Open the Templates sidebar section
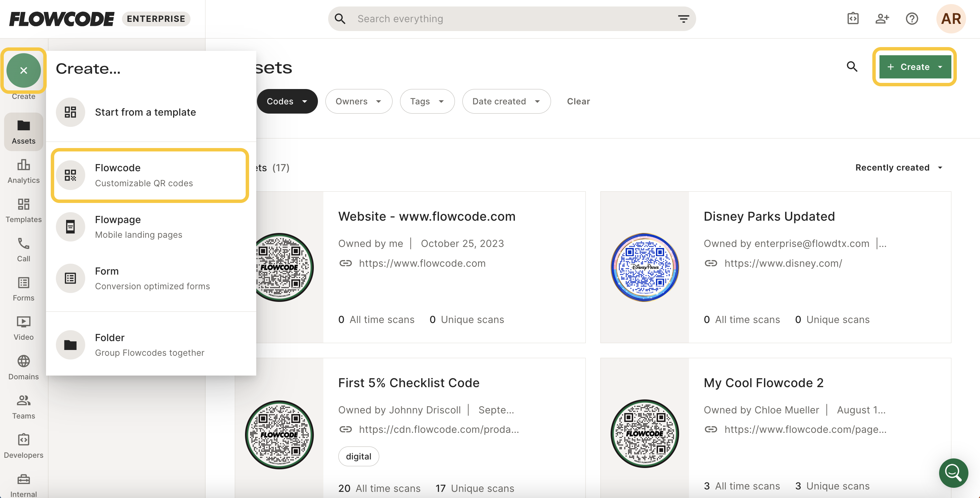This screenshot has width=980, height=498. 23,210
